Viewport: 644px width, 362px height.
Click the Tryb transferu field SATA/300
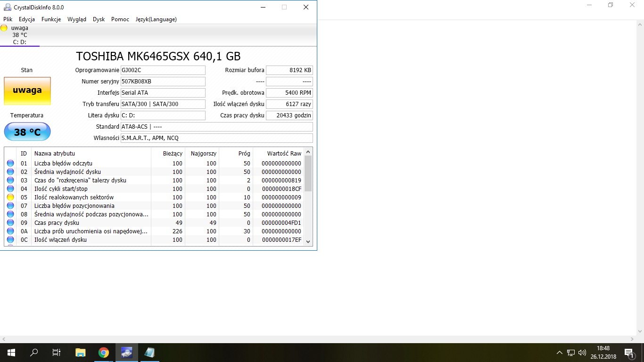[163, 104]
